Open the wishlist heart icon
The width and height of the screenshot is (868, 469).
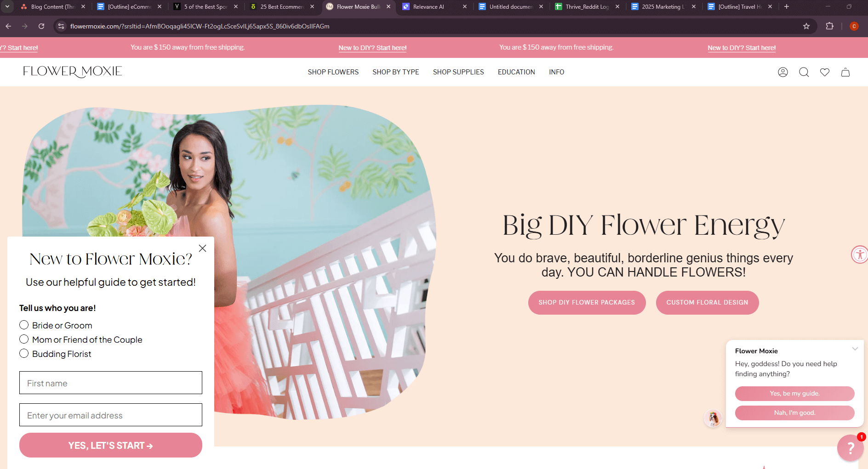tap(824, 72)
